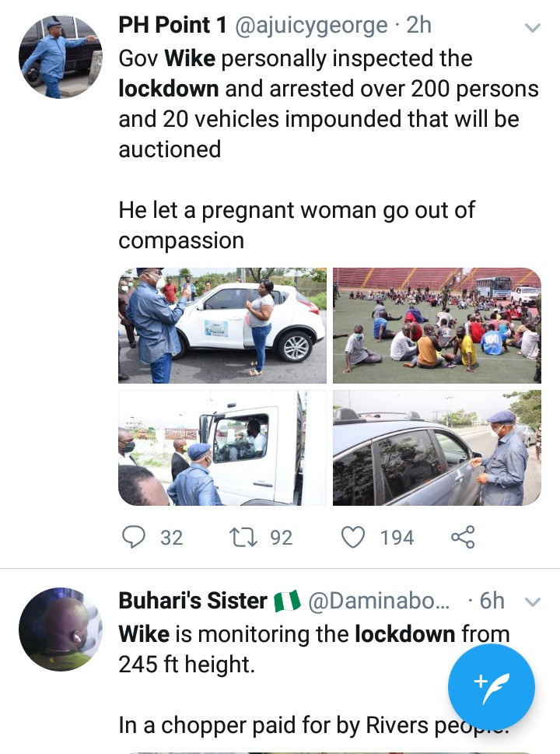Tap the 2h timestamp on first tweet

pyautogui.click(x=419, y=26)
